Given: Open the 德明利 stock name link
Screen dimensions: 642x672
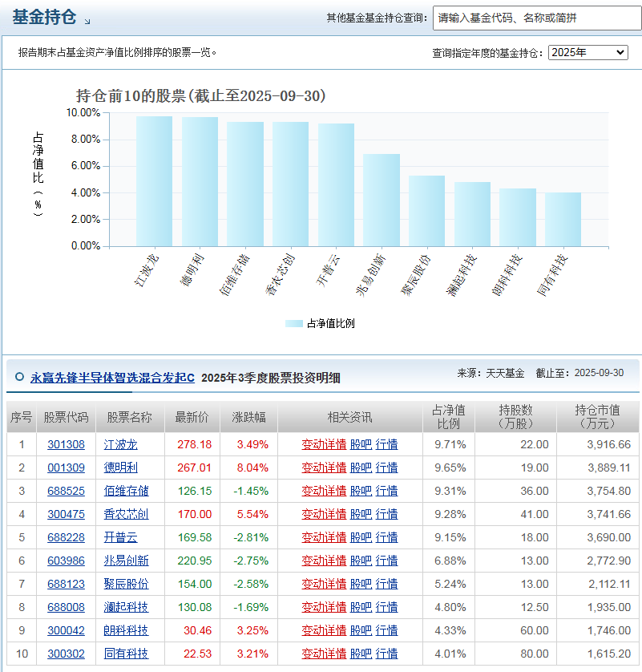Looking at the screenshot, I should point(120,468).
